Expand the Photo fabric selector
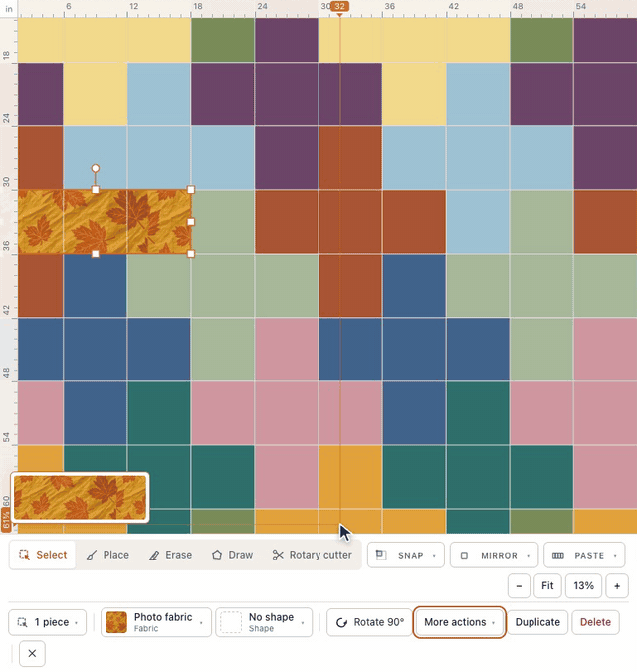This screenshot has width=637, height=672. pyautogui.click(x=156, y=622)
